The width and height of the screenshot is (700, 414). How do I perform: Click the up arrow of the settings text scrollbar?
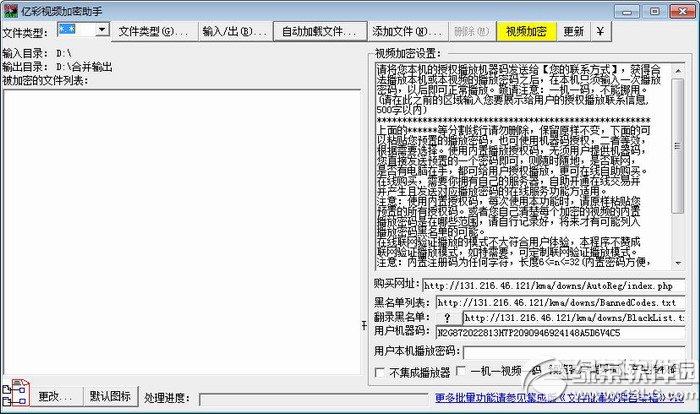678,71
